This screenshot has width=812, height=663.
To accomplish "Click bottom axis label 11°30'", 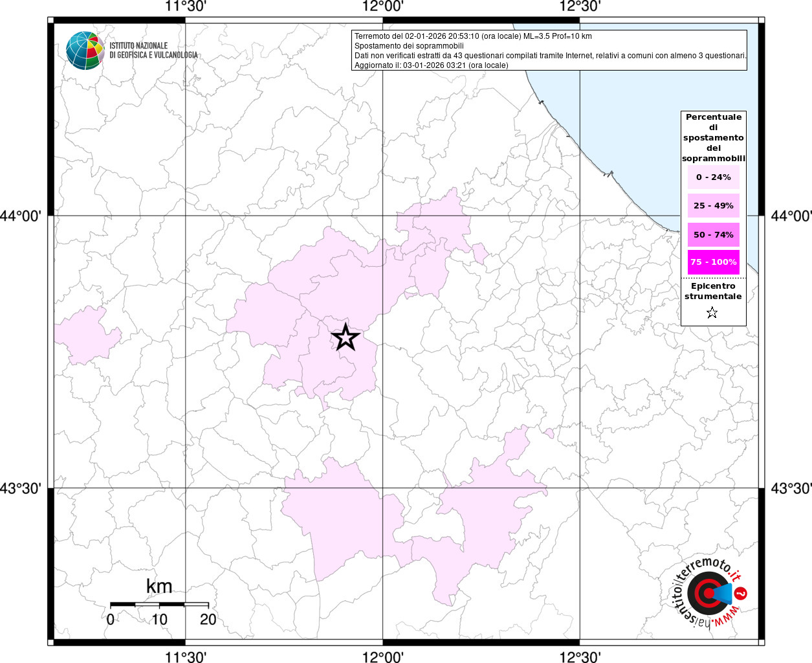I will (x=186, y=657).
